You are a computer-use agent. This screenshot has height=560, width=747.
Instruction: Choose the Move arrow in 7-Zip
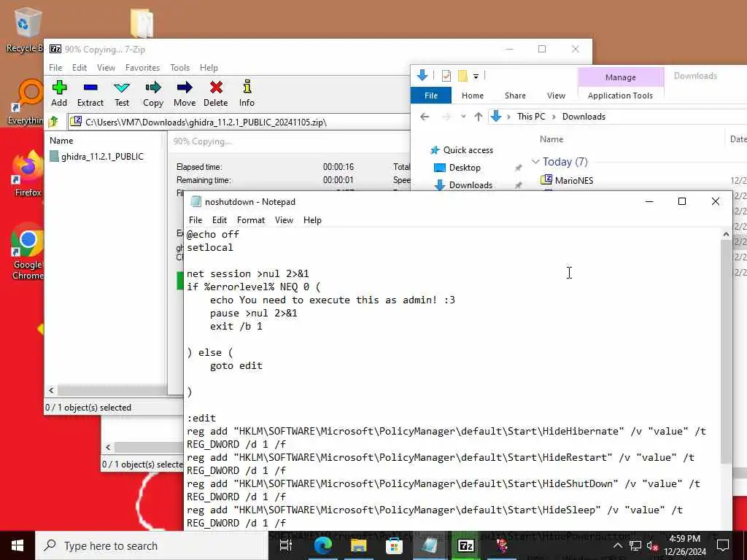[x=185, y=93]
